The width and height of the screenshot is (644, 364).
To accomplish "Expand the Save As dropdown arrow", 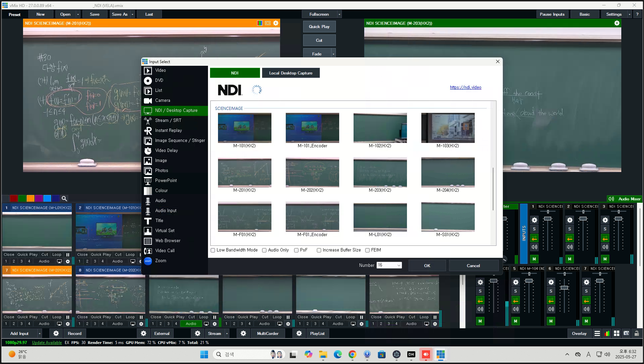I will coord(133,14).
